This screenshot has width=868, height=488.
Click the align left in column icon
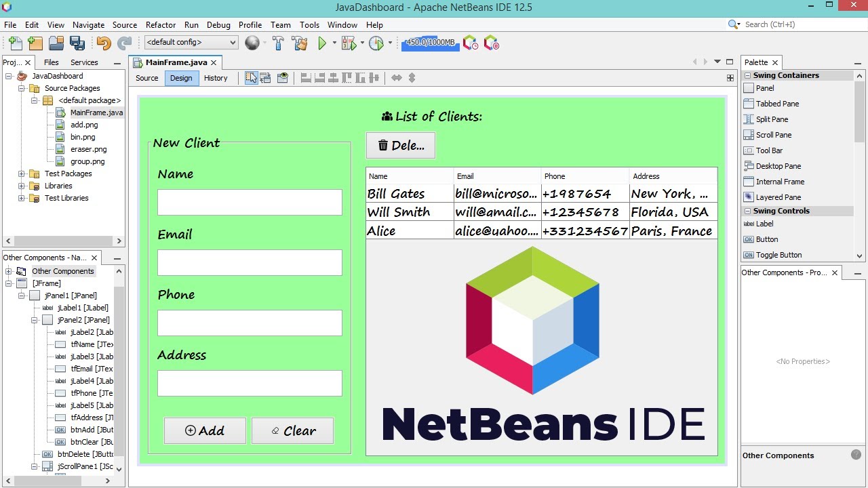pos(306,78)
